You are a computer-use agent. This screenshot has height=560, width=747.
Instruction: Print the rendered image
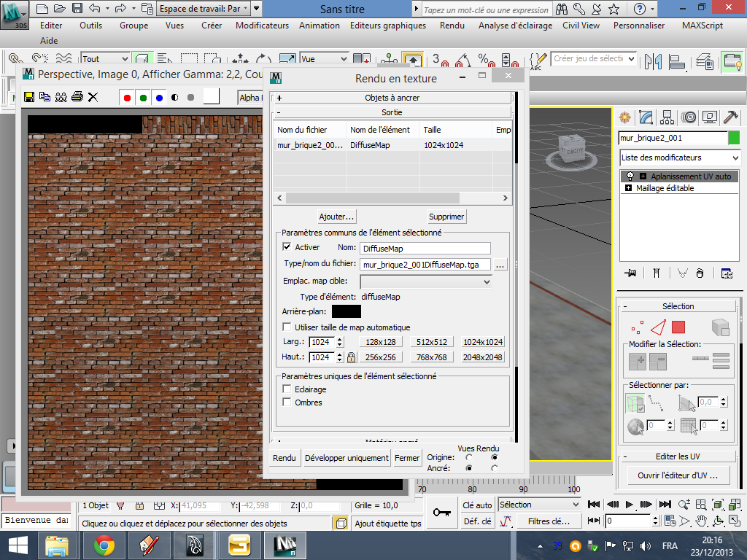tap(77, 97)
